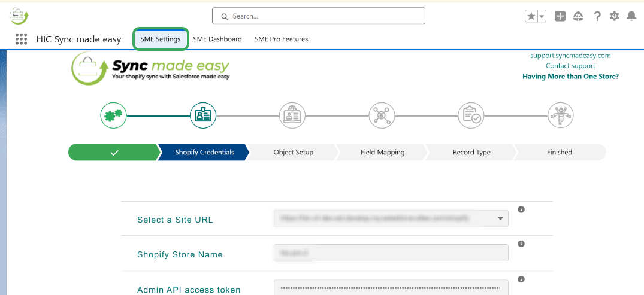Go to completed green checkmark step

(114, 152)
